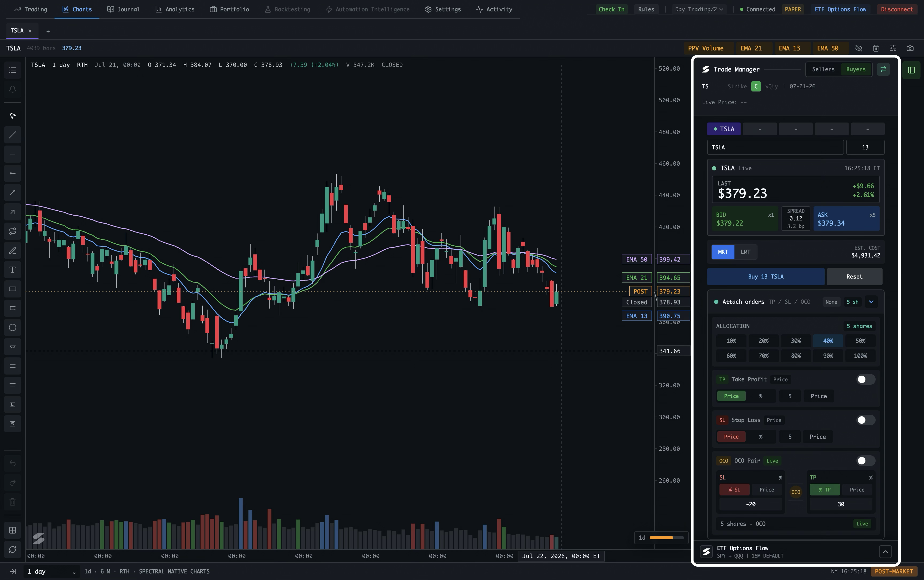The height and width of the screenshot is (580, 924).
Task: Click the quantity field showing 13
Action: (x=865, y=147)
